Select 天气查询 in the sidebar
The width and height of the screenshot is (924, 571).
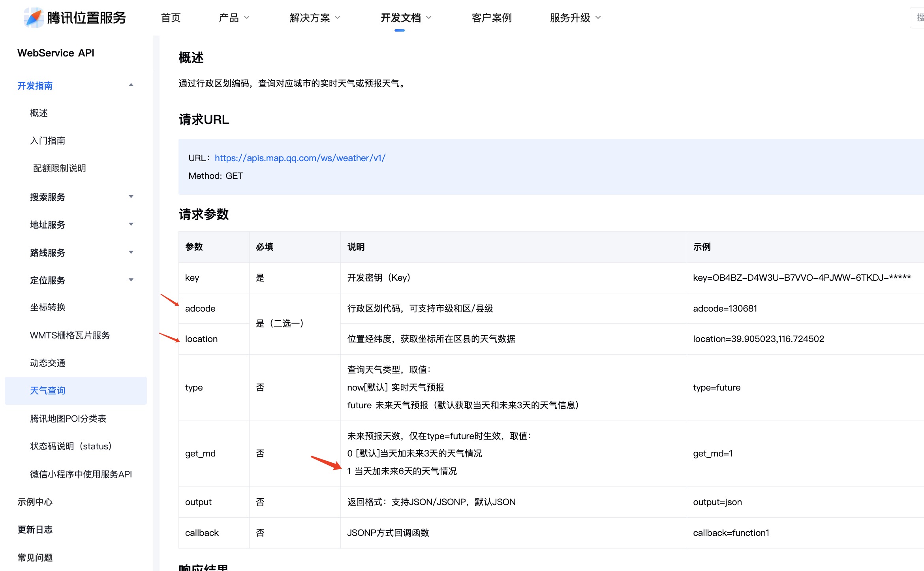(47, 391)
